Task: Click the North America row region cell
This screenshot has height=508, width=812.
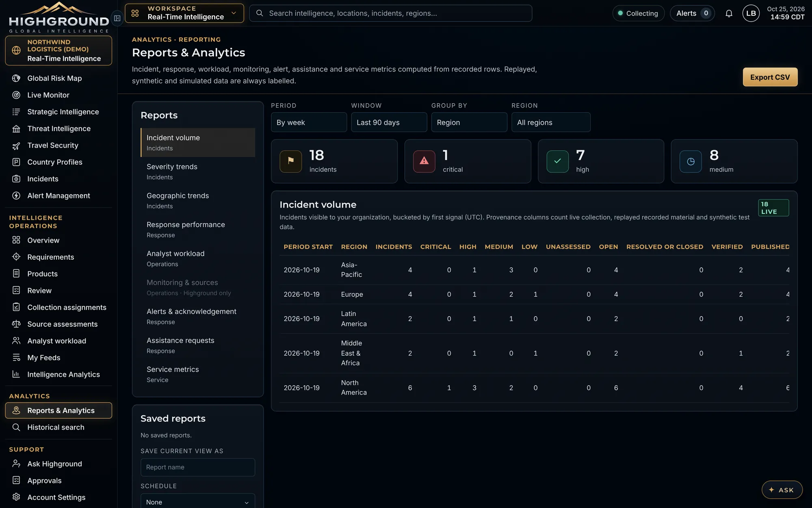Action: (x=354, y=388)
